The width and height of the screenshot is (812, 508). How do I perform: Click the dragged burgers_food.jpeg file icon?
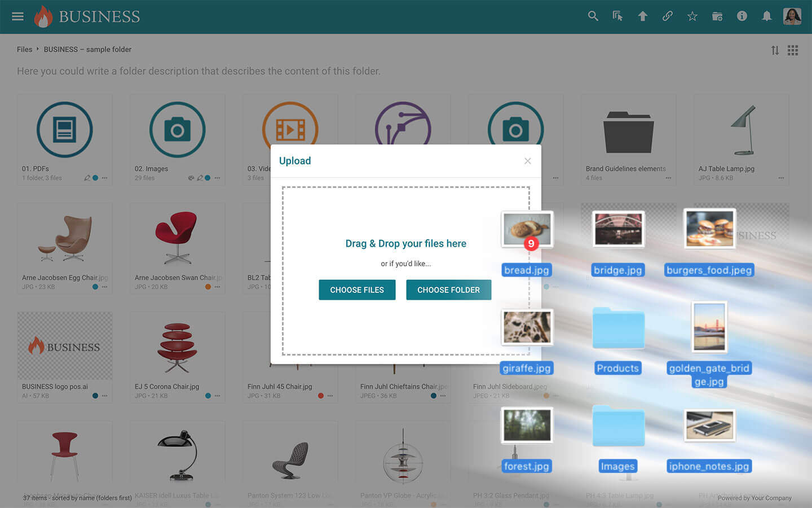(x=709, y=229)
